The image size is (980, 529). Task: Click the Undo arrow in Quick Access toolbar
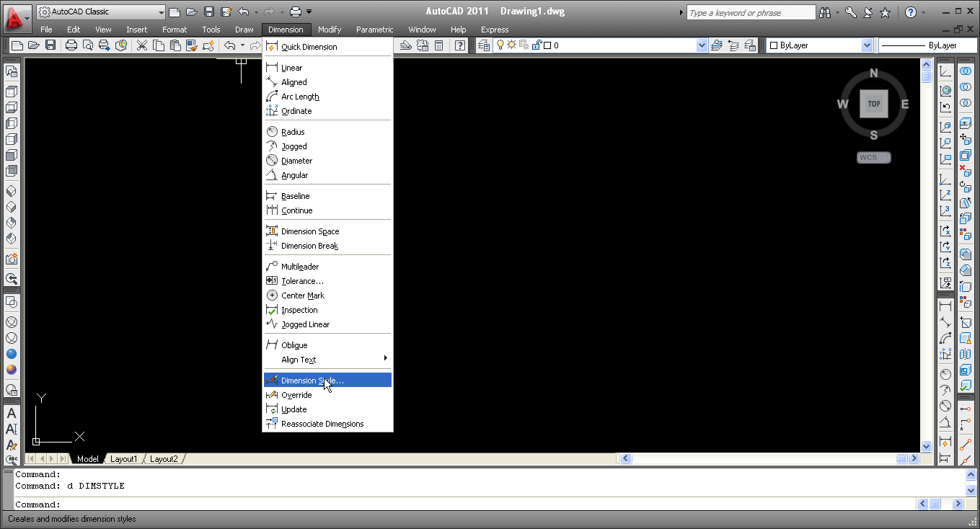[x=243, y=12]
